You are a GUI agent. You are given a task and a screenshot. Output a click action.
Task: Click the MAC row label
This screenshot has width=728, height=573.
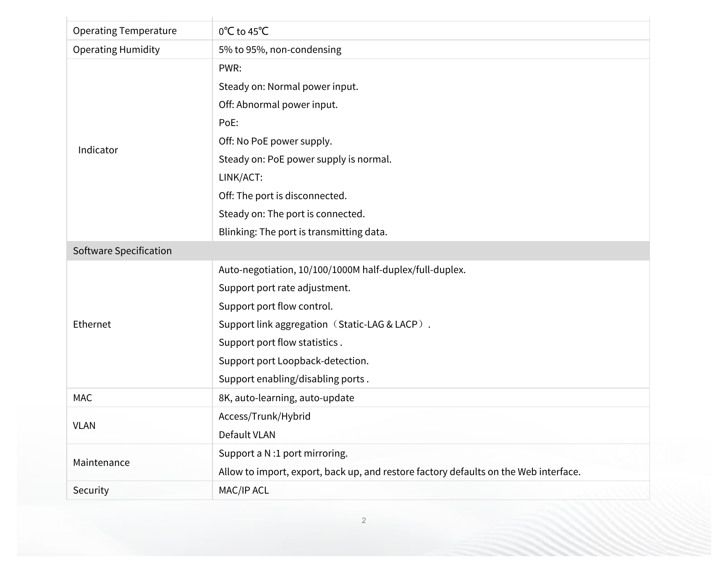coord(82,398)
